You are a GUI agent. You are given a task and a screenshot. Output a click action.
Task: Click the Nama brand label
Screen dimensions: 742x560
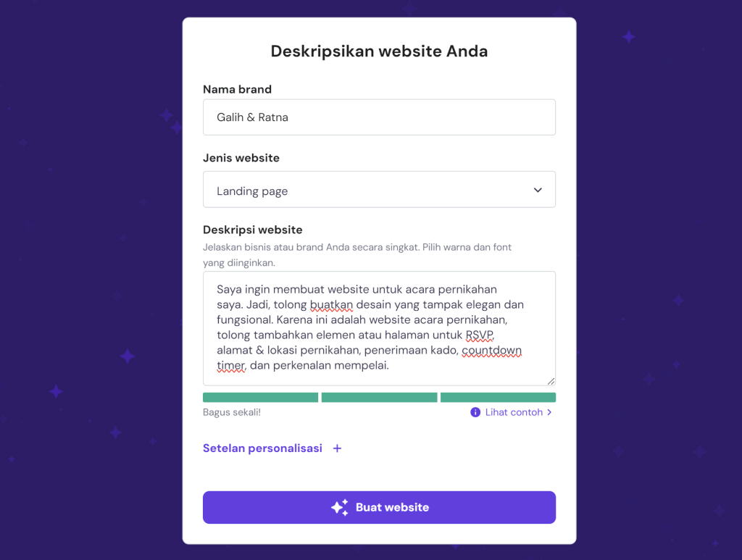point(237,90)
